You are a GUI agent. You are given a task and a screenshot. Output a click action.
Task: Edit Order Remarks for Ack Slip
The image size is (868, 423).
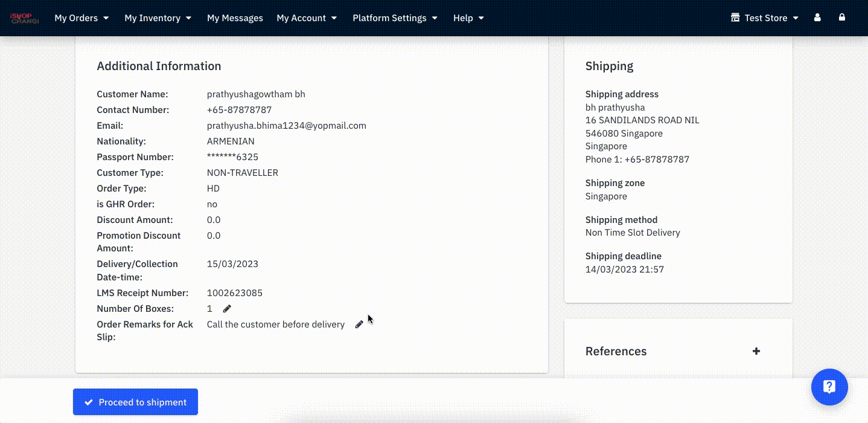(x=359, y=325)
